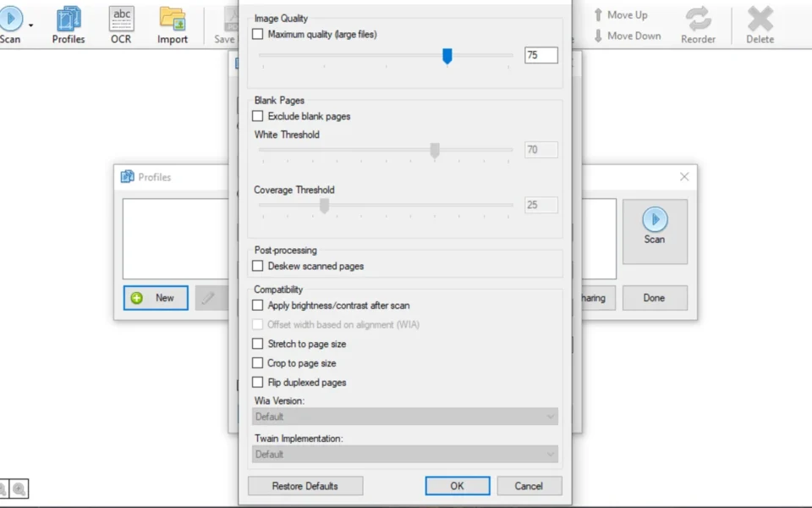
Task: Click the Scan icon in main toolbar
Action: point(10,19)
